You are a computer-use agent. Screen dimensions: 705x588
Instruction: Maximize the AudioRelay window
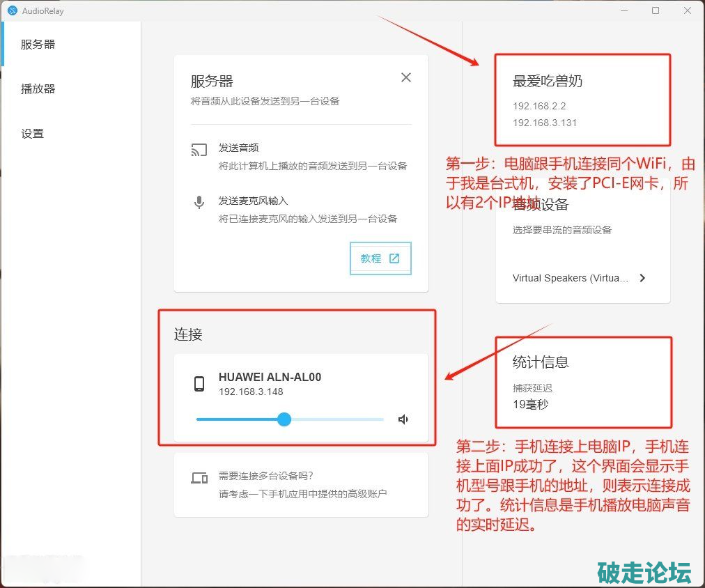tap(656, 10)
